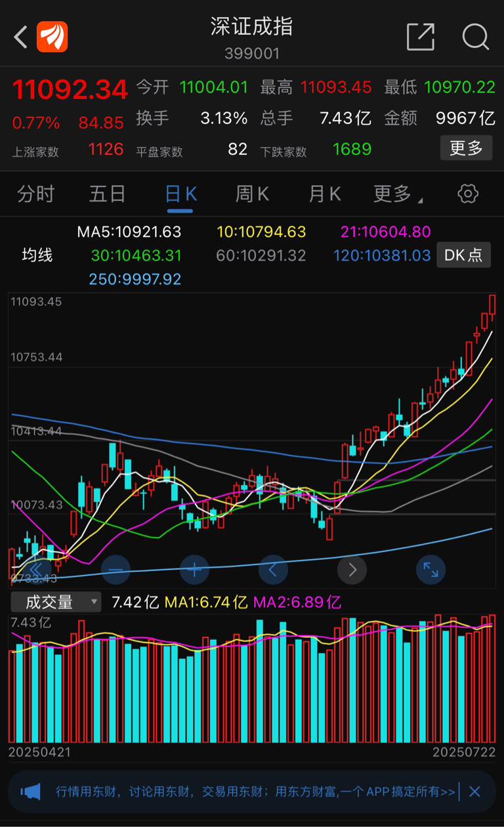Tap the 更多 button in quote header

466,148
